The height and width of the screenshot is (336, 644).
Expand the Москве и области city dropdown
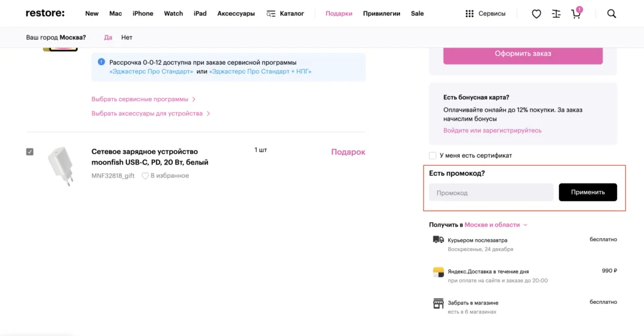pos(496,225)
